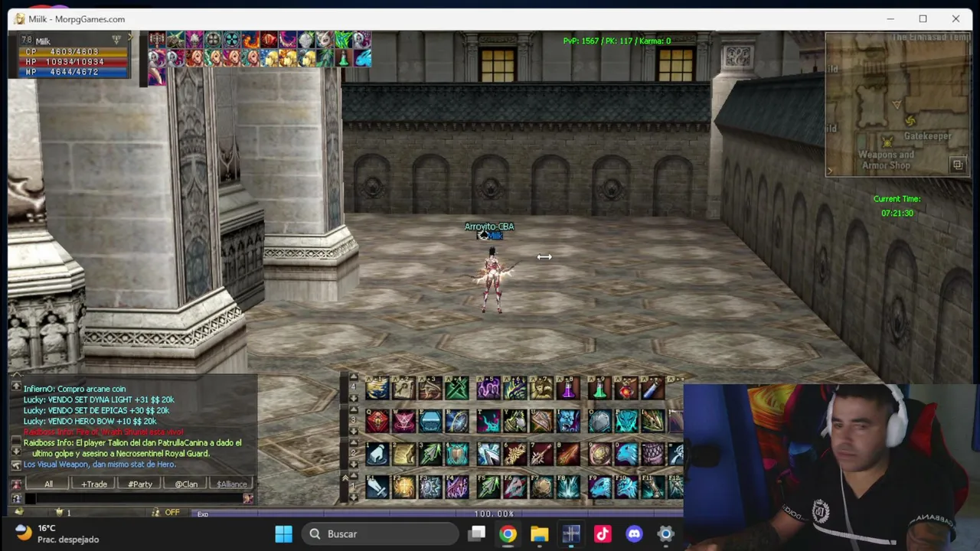Toggle the OFF auto-hunt indicator
Viewport: 980px width, 551px height.
[172, 513]
